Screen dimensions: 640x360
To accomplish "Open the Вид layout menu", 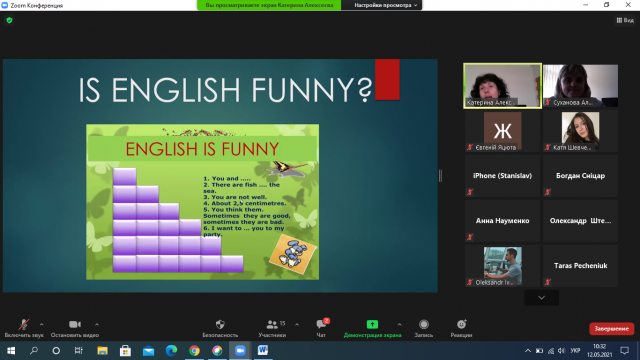I will coord(625,20).
